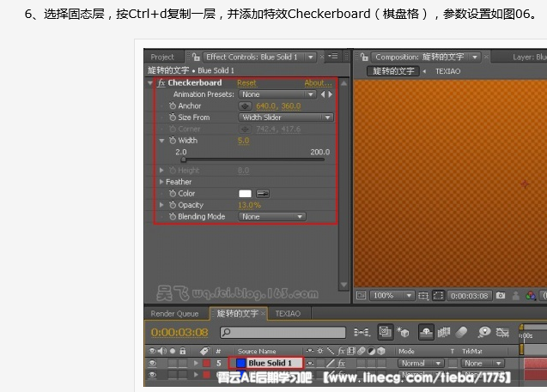Toggle the Anchor stopwatch
This screenshot has height=392, width=547.
(x=173, y=106)
